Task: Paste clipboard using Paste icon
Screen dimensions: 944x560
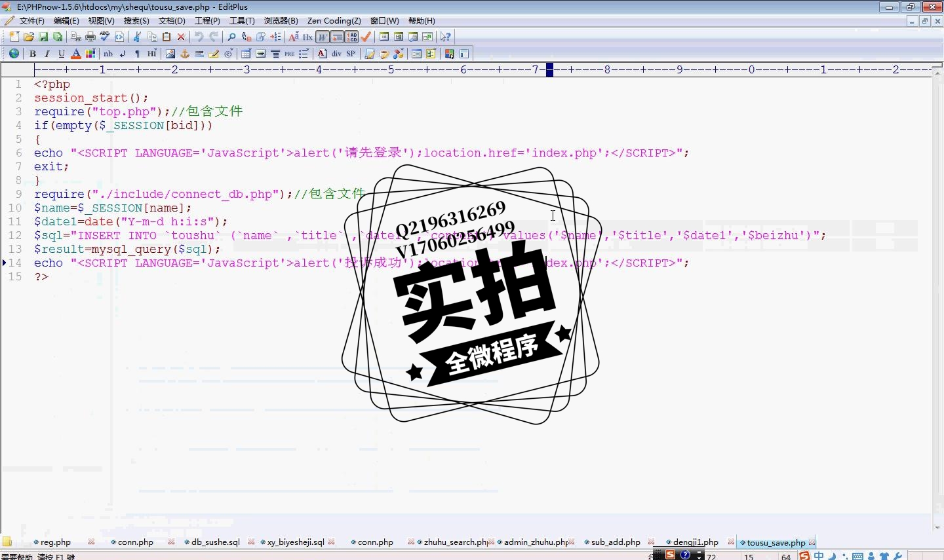Action: click(x=167, y=37)
